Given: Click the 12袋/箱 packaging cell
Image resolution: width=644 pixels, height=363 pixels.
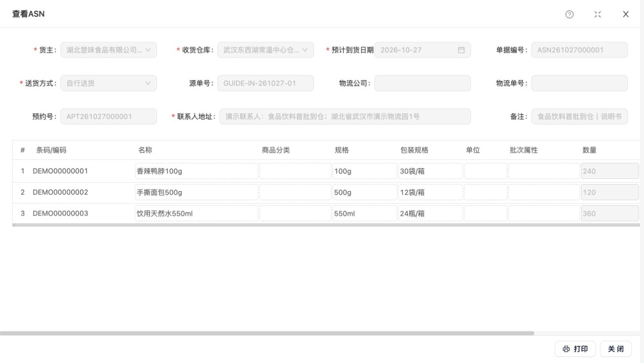Looking at the screenshot, I should coord(430,193).
